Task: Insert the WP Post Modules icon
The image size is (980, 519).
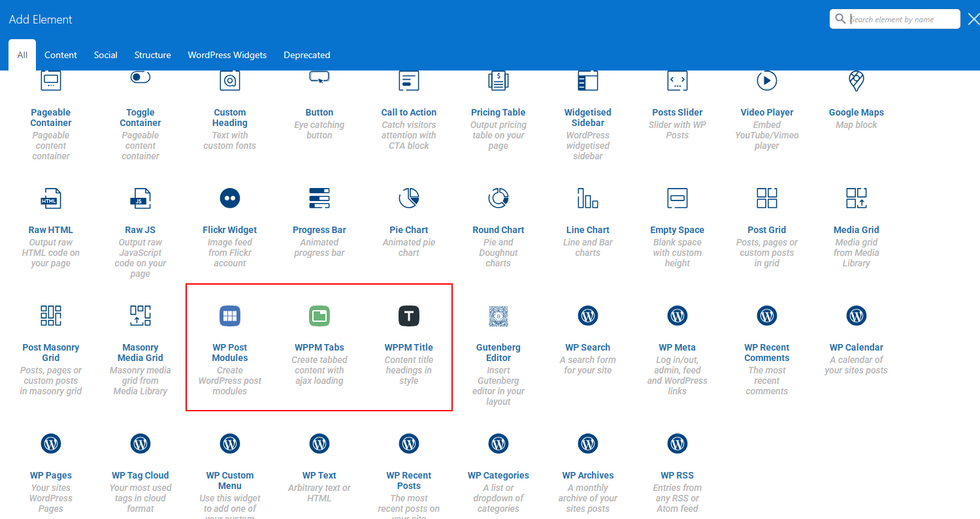Action: point(230,316)
